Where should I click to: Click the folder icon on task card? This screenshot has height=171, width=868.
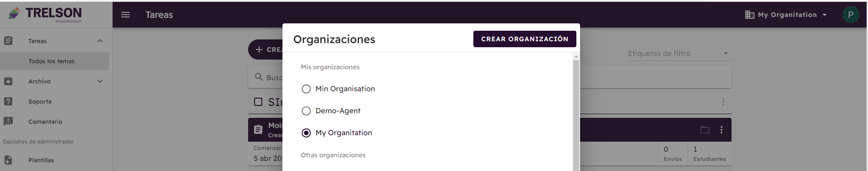(x=705, y=130)
